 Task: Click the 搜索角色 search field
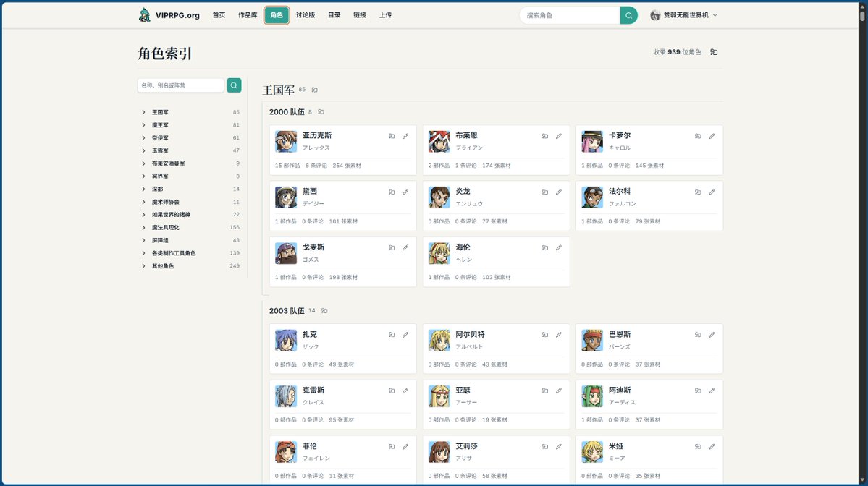coord(570,15)
